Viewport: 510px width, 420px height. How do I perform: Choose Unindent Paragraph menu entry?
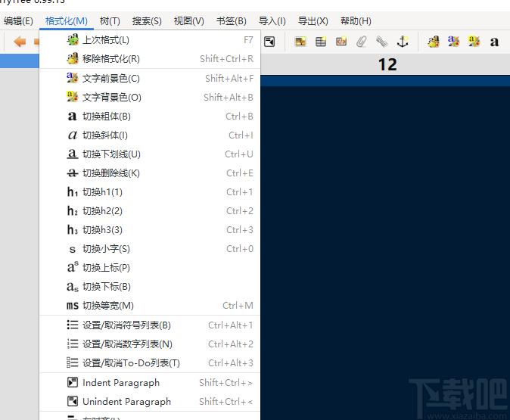(150, 401)
